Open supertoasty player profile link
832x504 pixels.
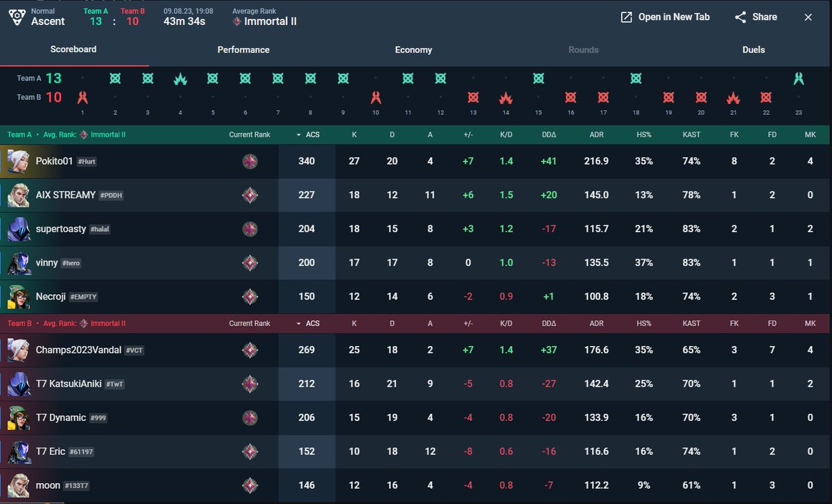click(x=61, y=229)
